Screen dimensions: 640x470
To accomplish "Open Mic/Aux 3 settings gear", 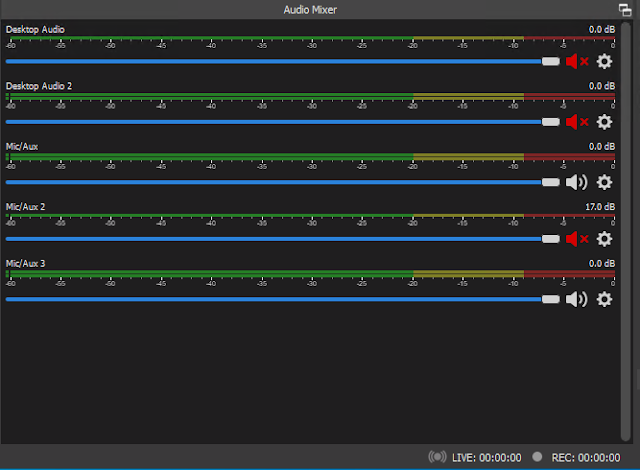I will [x=604, y=299].
